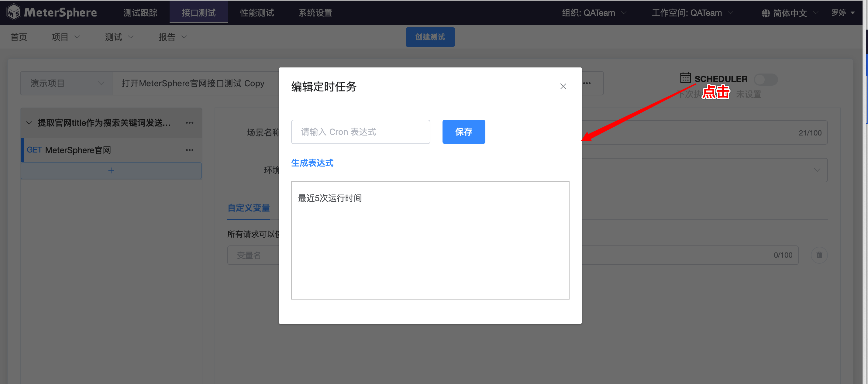This screenshot has width=868, height=384.
Task: Open the three-dot menu for the 提取官网title scenario
Action: [x=189, y=123]
